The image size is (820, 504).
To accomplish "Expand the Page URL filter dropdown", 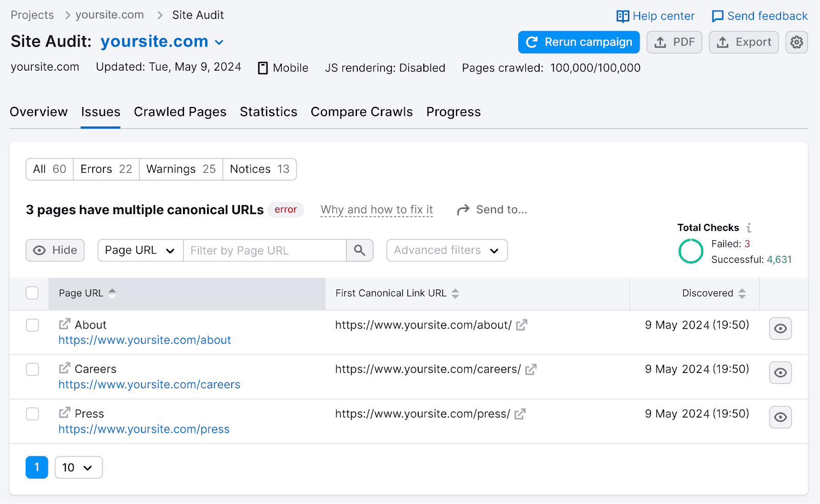I will point(140,250).
